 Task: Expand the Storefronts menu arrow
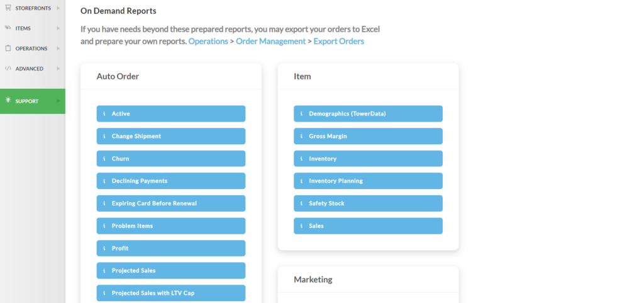click(58, 8)
